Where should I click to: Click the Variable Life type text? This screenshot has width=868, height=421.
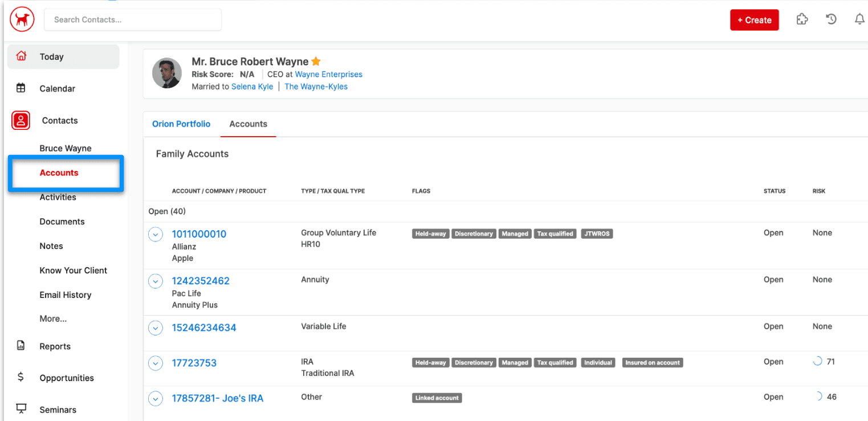pyautogui.click(x=324, y=326)
